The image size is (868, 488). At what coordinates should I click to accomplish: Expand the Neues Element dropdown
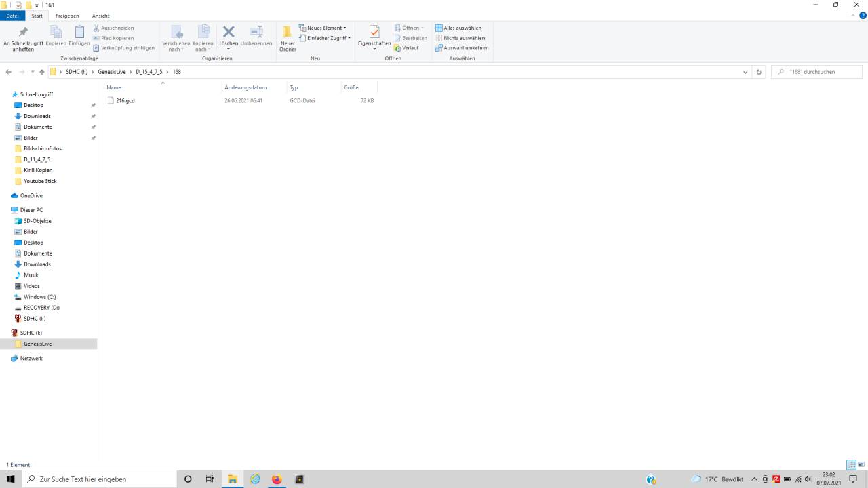(323, 28)
